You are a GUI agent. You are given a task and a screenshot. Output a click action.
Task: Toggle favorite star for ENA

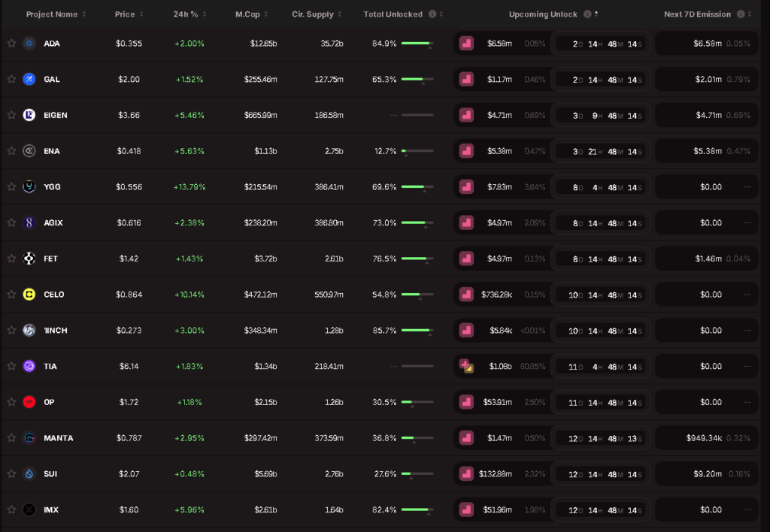tap(11, 151)
